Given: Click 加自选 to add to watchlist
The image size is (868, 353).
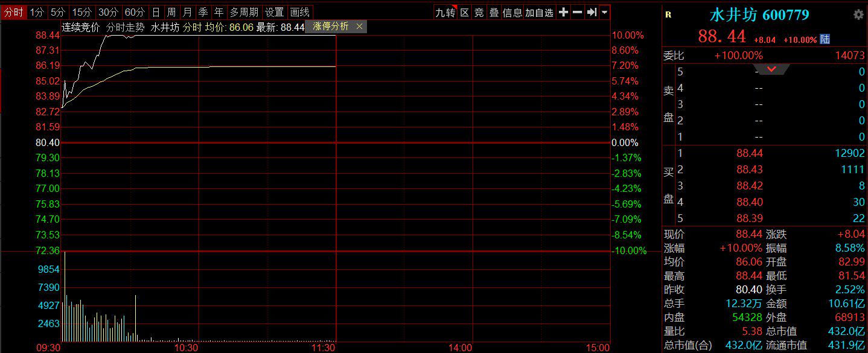Looking at the screenshot, I should 539,12.
